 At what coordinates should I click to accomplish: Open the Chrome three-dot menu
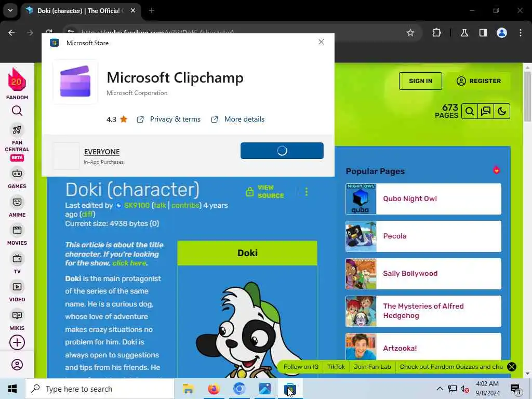(x=521, y=33)
